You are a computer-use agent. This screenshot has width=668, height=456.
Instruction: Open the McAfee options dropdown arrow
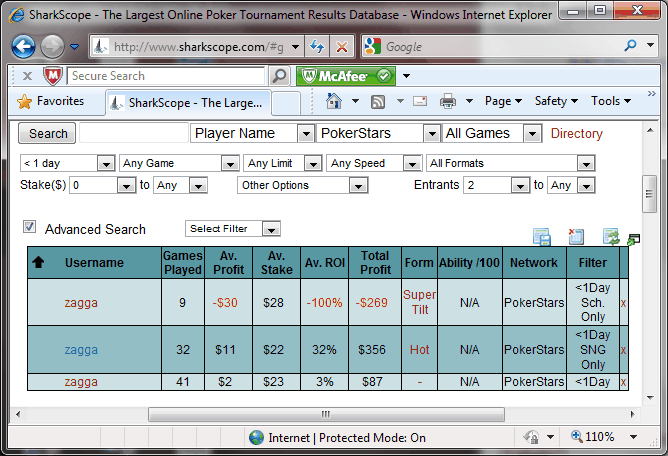pos(406,76)
